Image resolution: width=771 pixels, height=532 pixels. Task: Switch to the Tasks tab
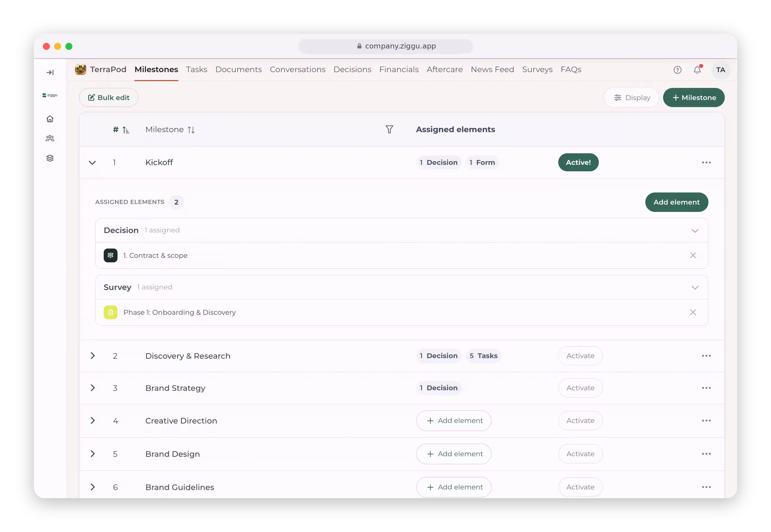coord(197,69)
